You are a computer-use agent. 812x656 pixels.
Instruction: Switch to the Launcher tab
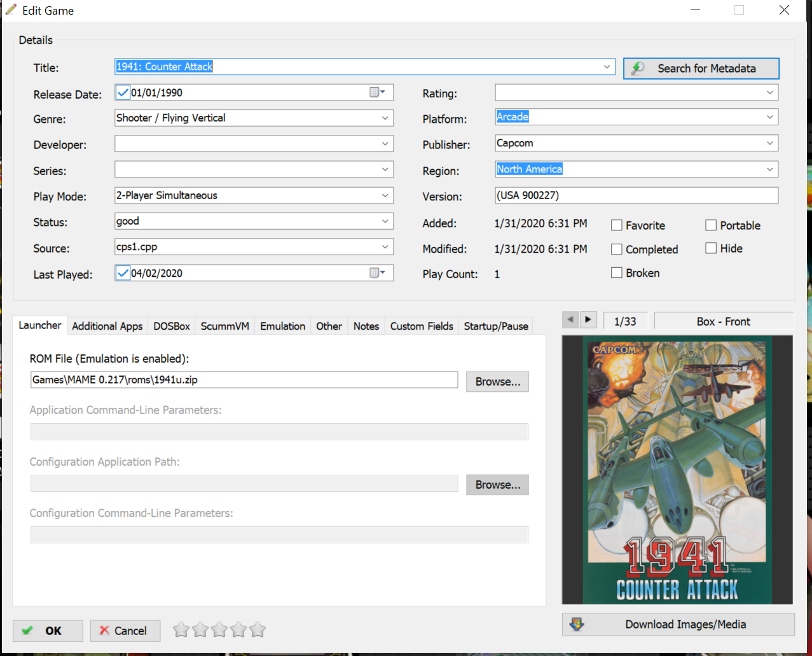[40, 325]
